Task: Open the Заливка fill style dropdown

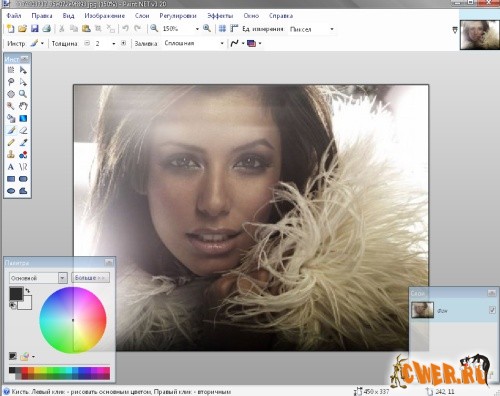Action: [222, 43]
